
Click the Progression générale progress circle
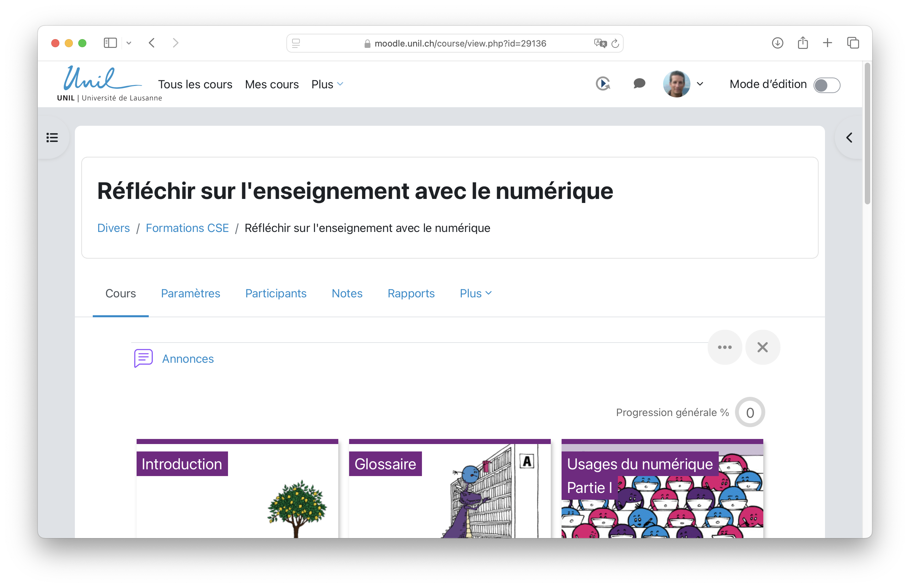749,412
